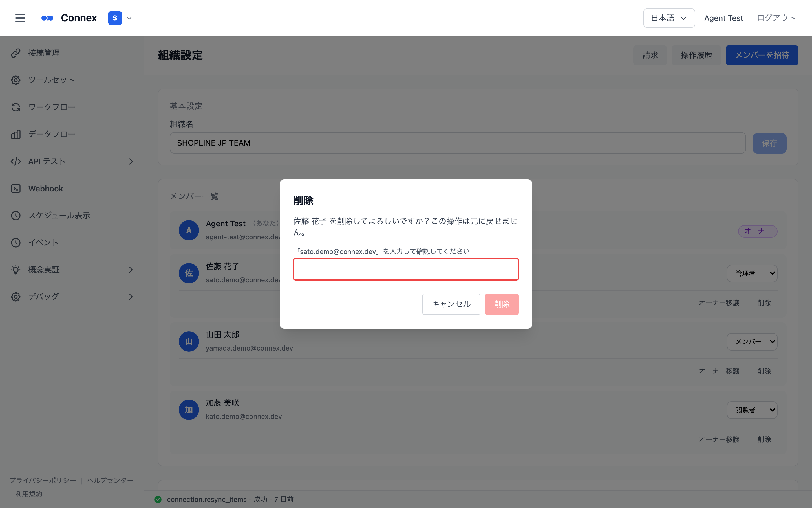Click 削除 for 山田 太郎
This screenshot has width=812, height=508.
pos(764,371)
